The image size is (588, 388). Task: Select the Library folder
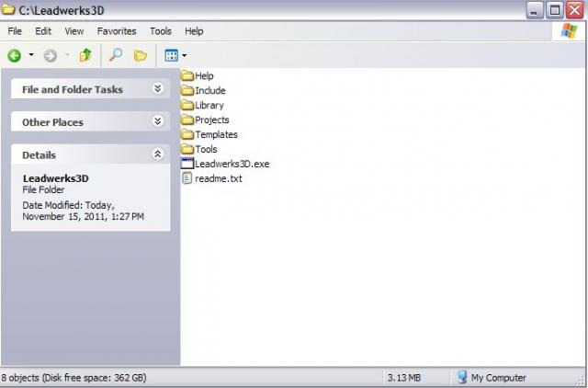pos(209,105)
